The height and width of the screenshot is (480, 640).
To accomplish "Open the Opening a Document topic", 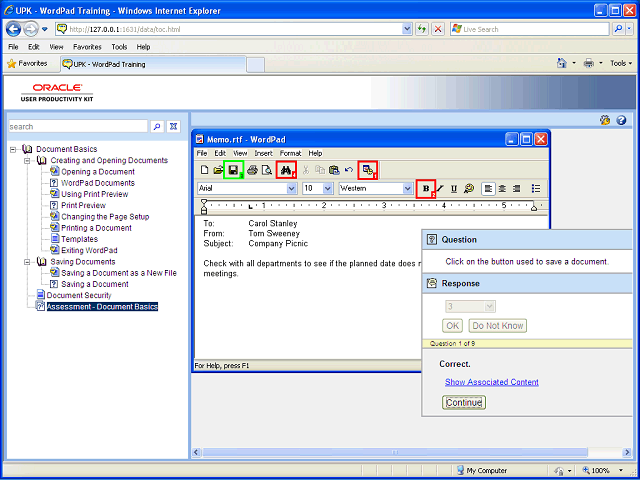I will [x=98, y=172].
